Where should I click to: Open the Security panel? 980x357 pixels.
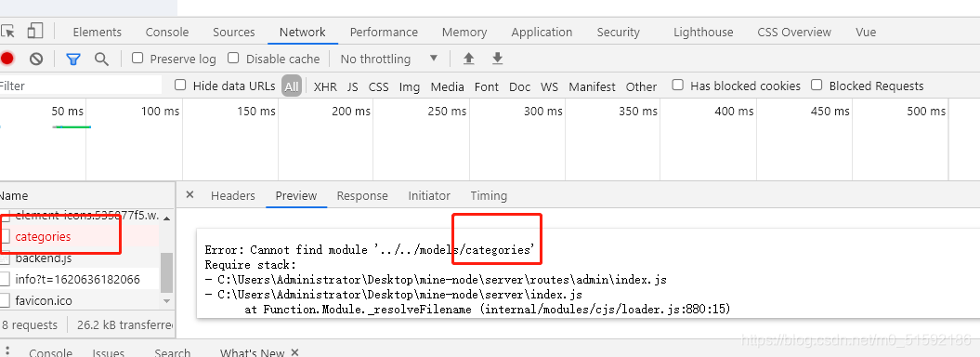point(618,32)
